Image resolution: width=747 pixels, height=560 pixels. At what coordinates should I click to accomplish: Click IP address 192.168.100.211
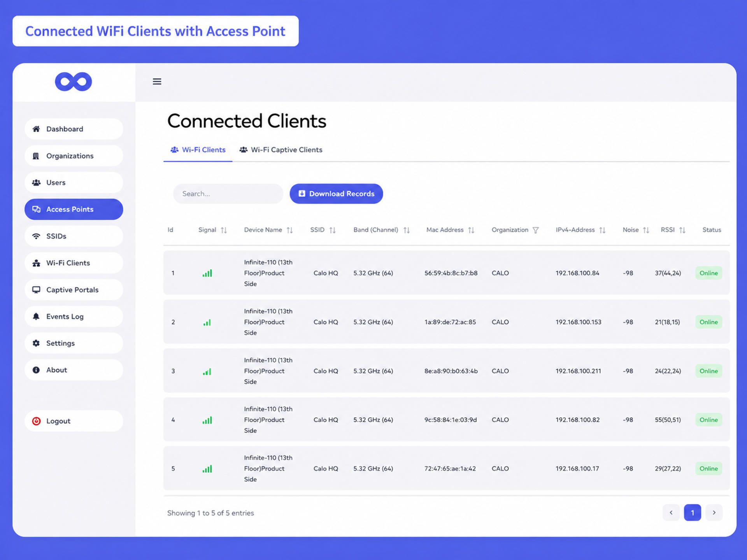tap(578, 371)
